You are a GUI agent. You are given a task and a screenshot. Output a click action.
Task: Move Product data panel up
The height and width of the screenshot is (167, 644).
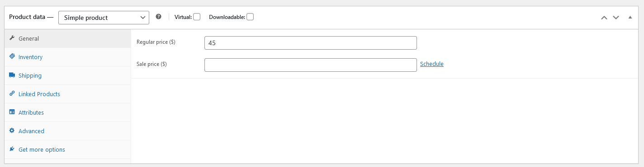[604, 18]
